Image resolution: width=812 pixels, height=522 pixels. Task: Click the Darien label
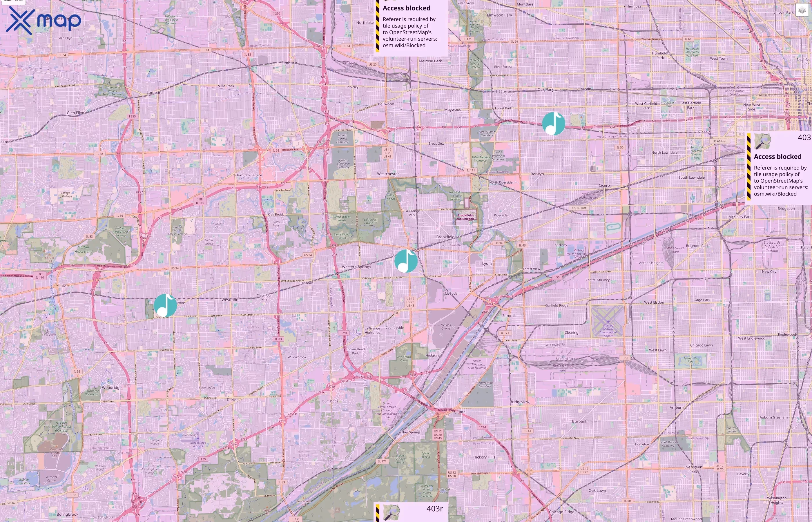pos(233,400)
